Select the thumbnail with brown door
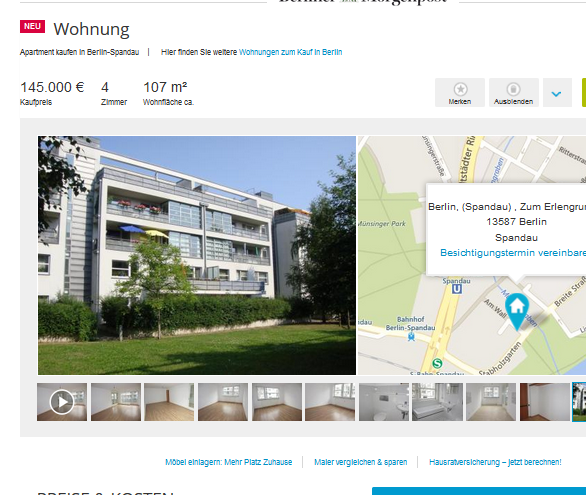The height and width of the screenshot is (495, 586). pos(545,402)
